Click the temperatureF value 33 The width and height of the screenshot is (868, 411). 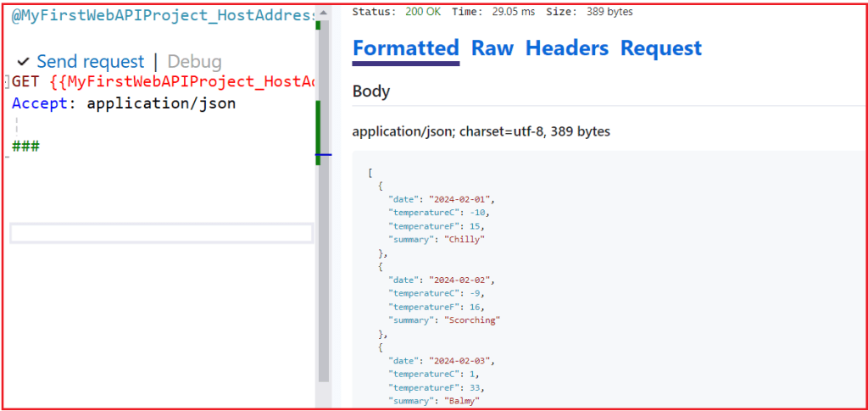[x=476, y=387]
